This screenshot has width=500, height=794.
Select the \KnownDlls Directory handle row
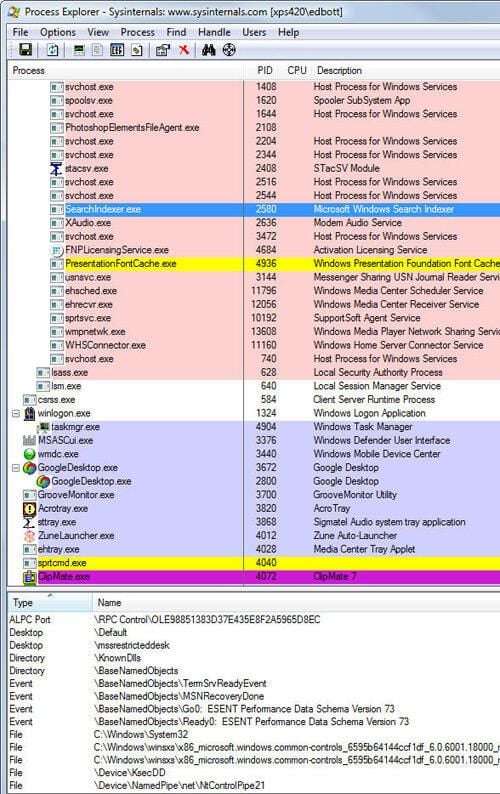(253, 658)
